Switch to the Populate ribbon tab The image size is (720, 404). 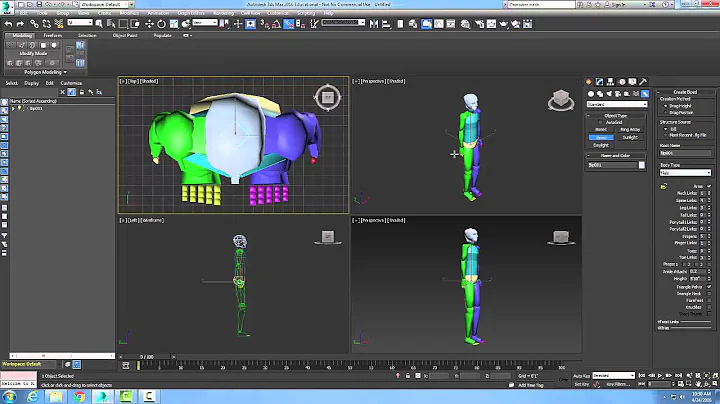point(163,35)
